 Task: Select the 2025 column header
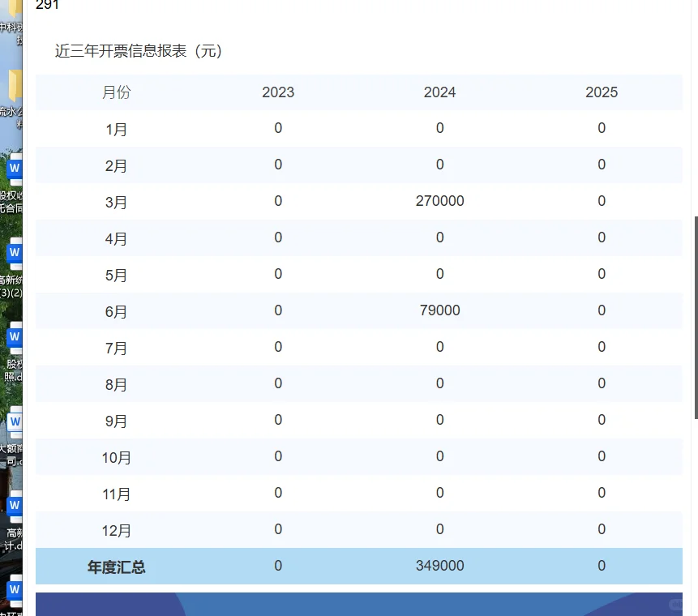(601, 92)
